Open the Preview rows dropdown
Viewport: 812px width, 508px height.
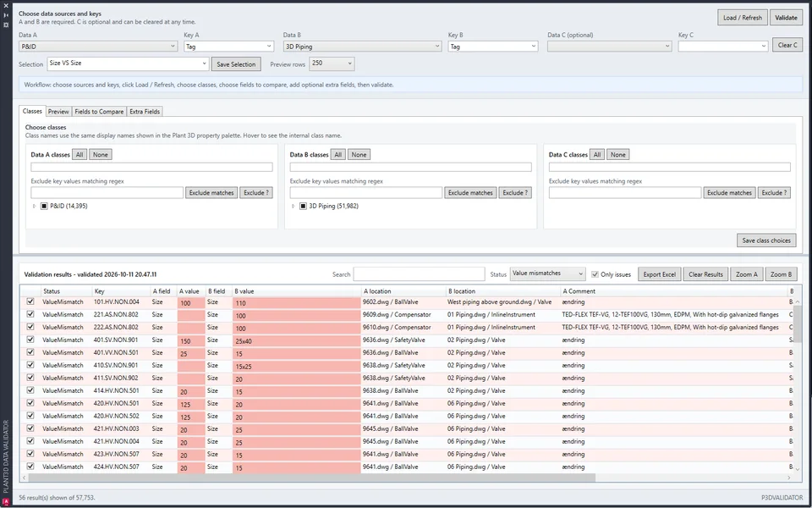click(x=332, y=63)
